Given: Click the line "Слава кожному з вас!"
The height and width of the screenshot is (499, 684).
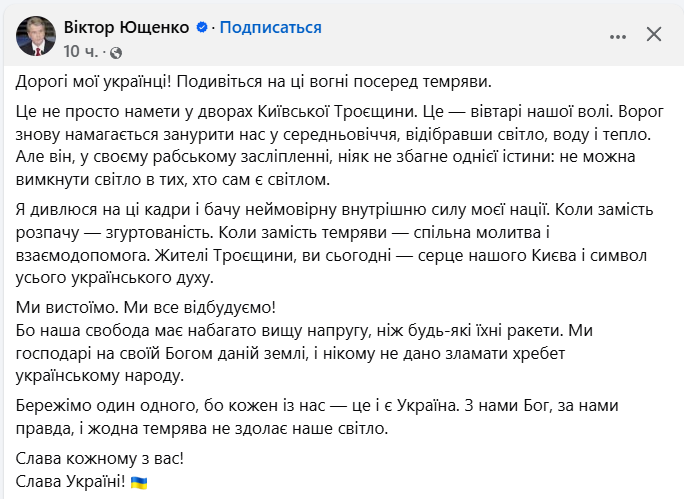Looking at the screenshot, I should pos(101,460).
